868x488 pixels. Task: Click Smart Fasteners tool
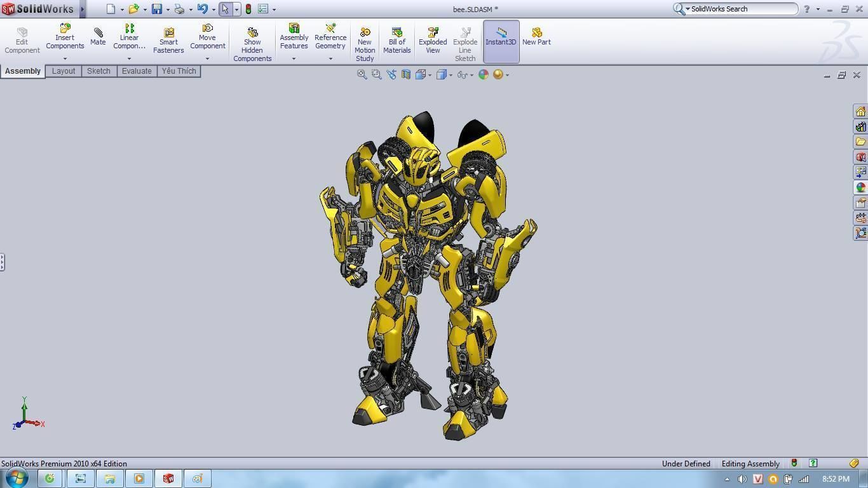168,41
